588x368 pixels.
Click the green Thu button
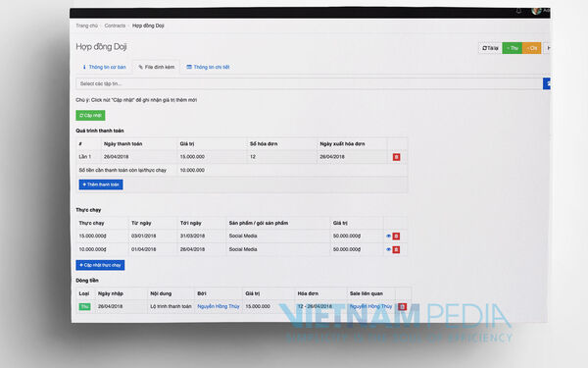(x=512, y=48)
